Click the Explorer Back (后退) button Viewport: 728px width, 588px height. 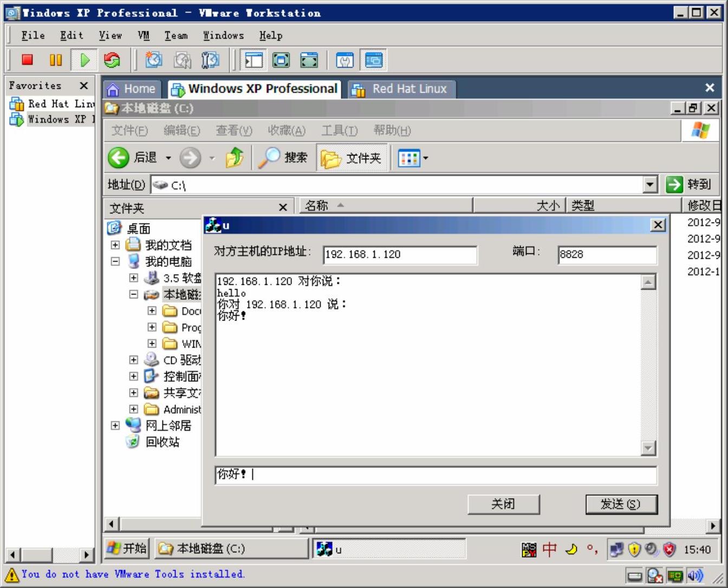coord(133,158)
